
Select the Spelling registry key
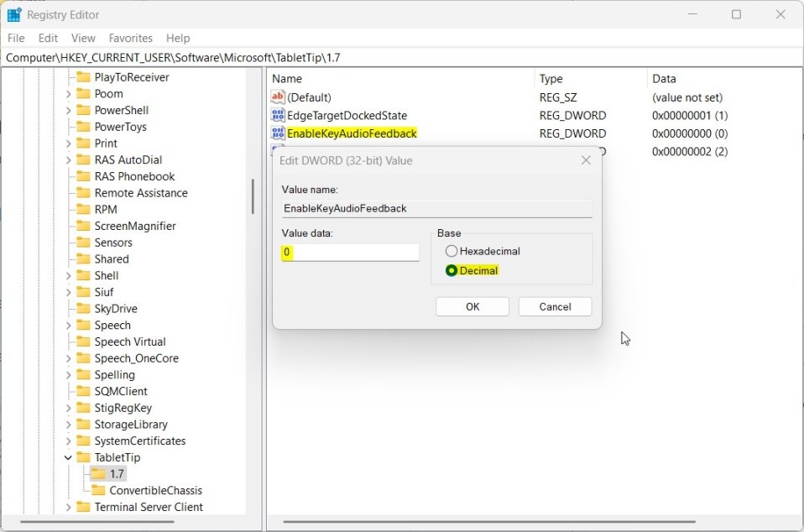pos(114,374)
